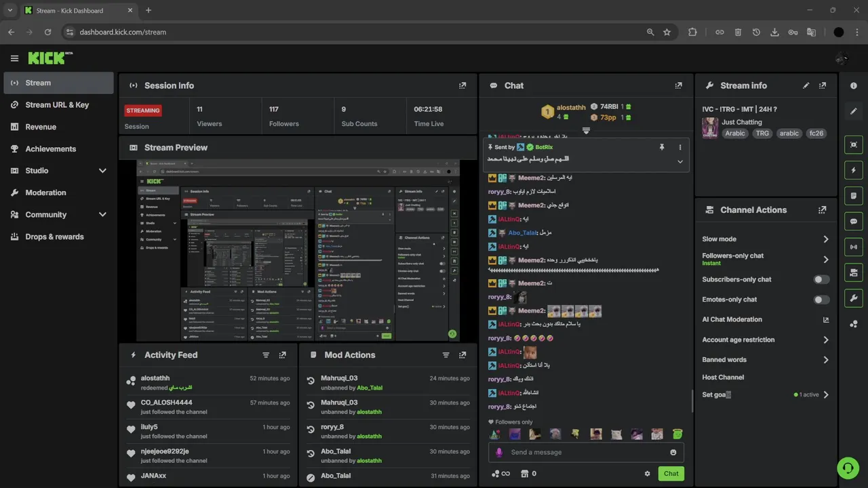Click Host Channel action
868x488 pixels.
point(723,378)
